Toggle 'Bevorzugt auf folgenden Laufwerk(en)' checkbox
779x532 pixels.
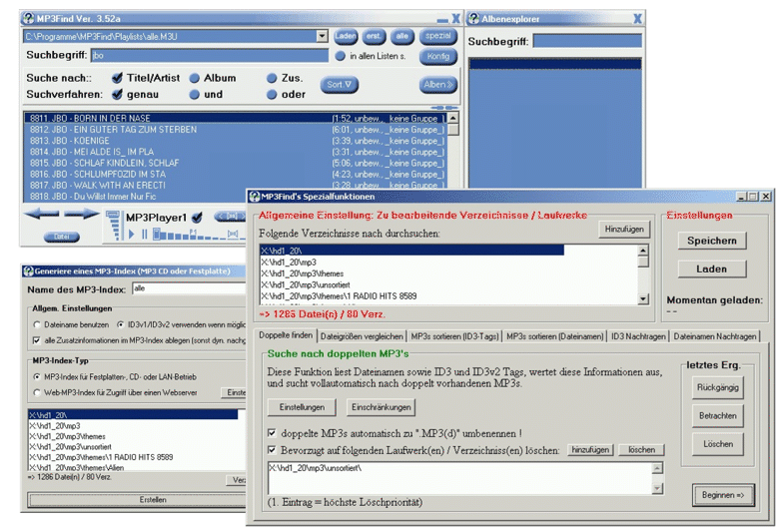[272, 450]
